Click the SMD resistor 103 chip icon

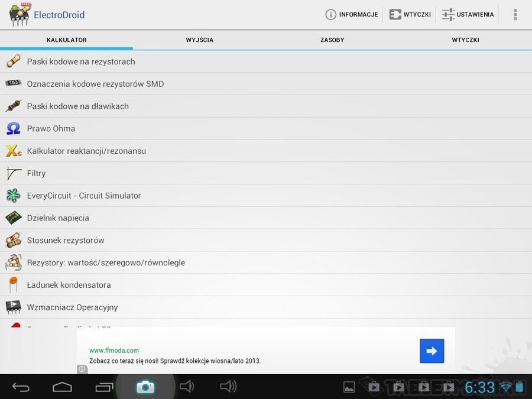tap(13, 84)
